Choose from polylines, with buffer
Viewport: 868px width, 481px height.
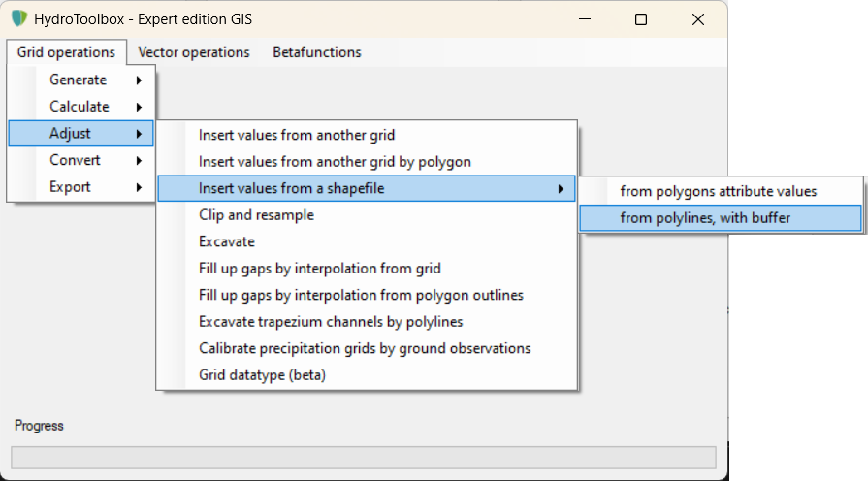point(705,218)
